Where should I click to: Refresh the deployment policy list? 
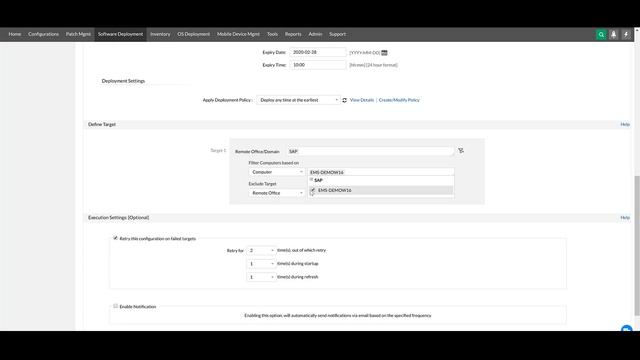[x=344, y=100]
